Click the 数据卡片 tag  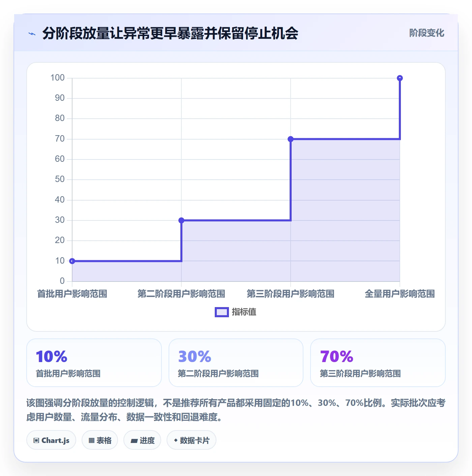coord(191,440)
